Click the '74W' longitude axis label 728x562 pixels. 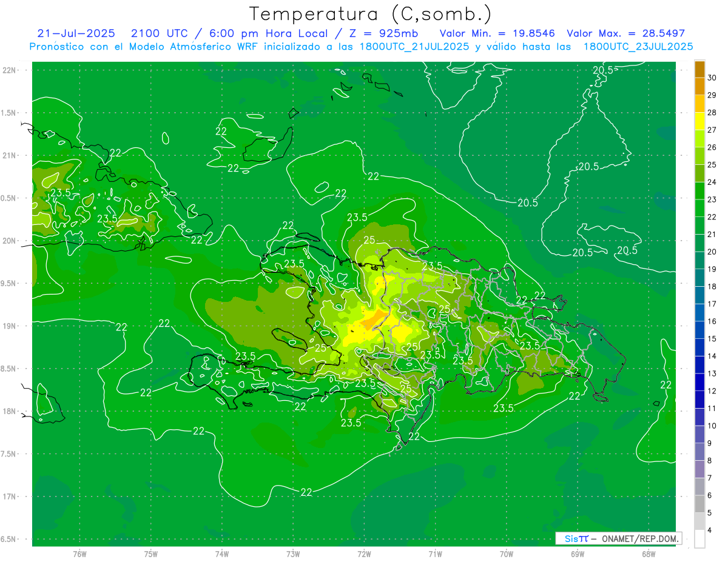pos(222,554)
